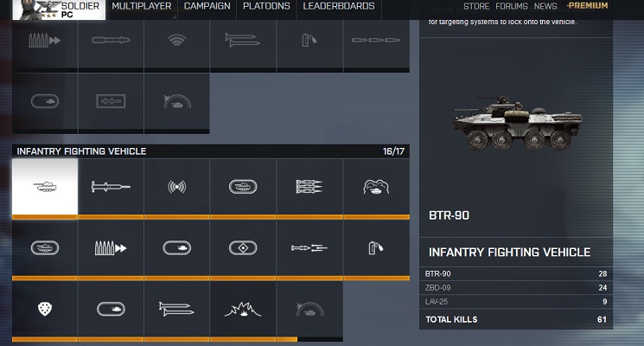Click the 16/17 unlock counter

(x=393, y=151)
